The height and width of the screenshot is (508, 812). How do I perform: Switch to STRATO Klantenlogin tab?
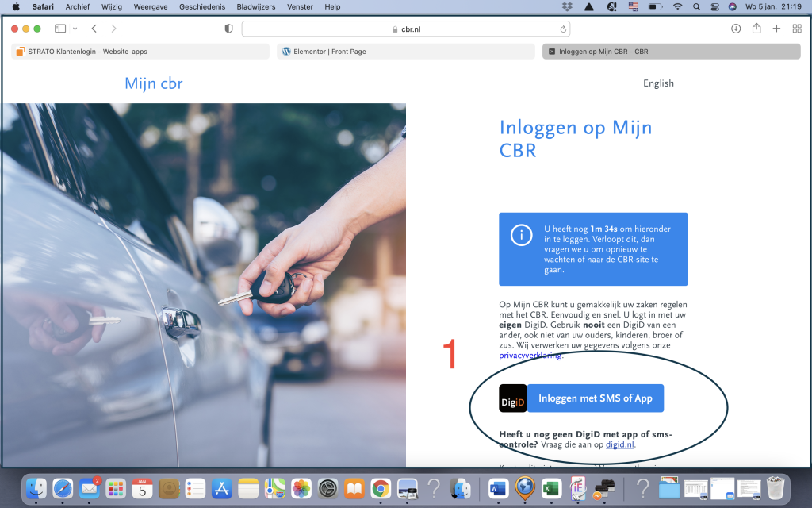point(140,52)
